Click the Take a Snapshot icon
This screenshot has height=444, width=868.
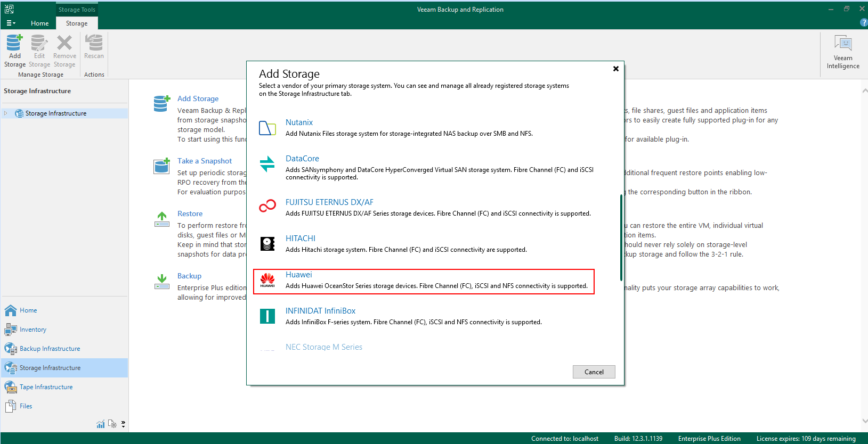click(161, 166)
